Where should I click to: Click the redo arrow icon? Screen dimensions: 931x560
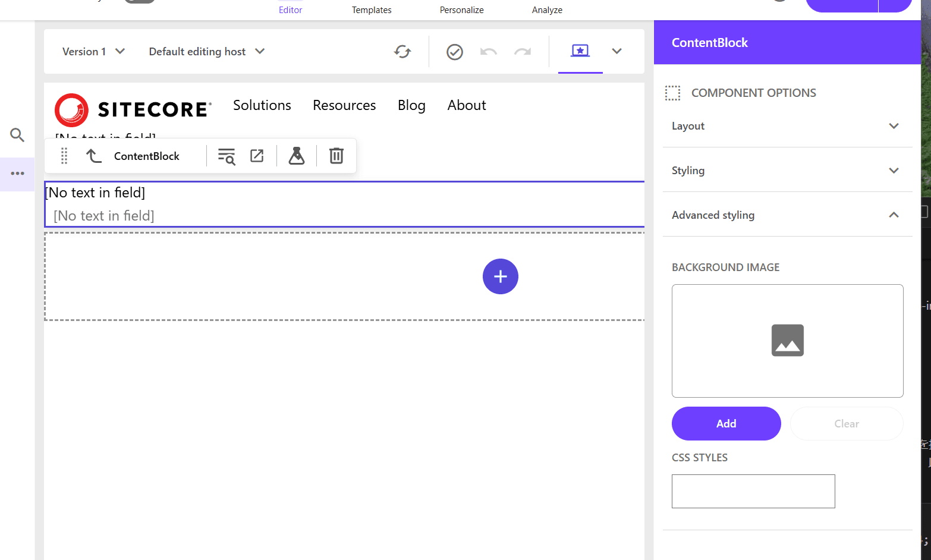point(523,52)
